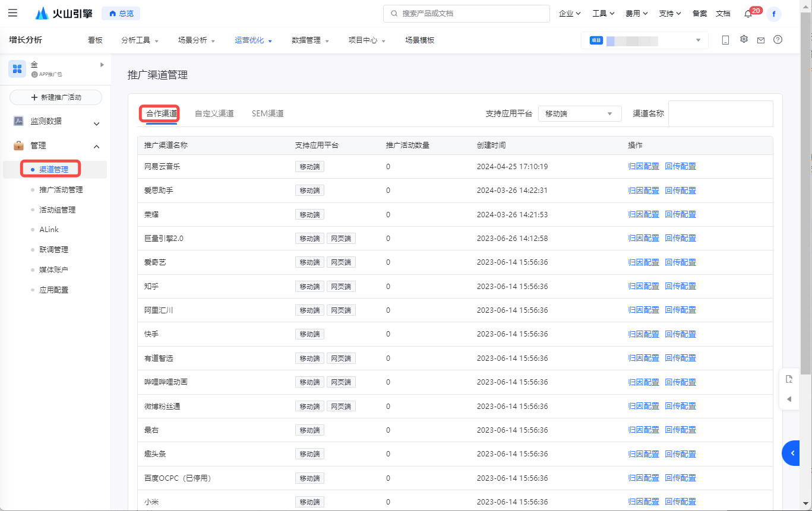This screenshot has width=812, height=511.
Task: Open the 分析工具 menu
Action: coord(140,40)
